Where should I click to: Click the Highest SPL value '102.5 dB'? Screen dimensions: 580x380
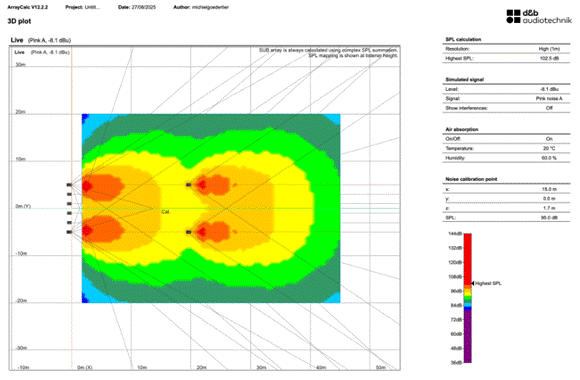tap(549, 58)
